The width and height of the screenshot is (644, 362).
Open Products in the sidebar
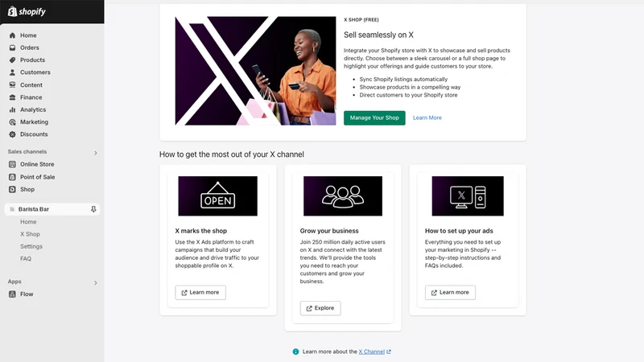tap(32, 60)
